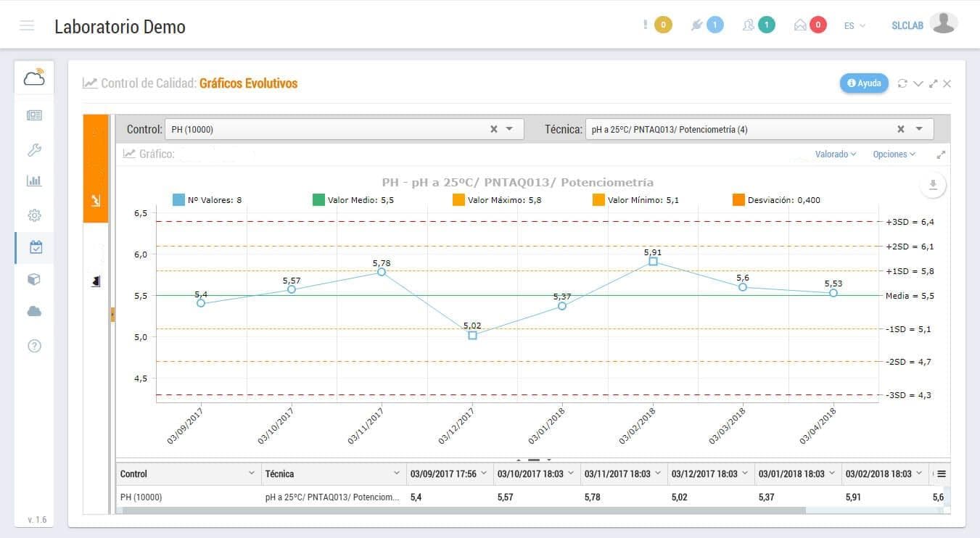Collapse the panel with the chevron icon
The height and width of the screenshot is (538, 980).
pos(918,83)
